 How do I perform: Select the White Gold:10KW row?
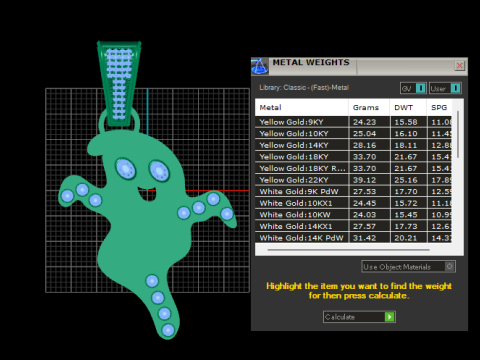tap(353, 215)
